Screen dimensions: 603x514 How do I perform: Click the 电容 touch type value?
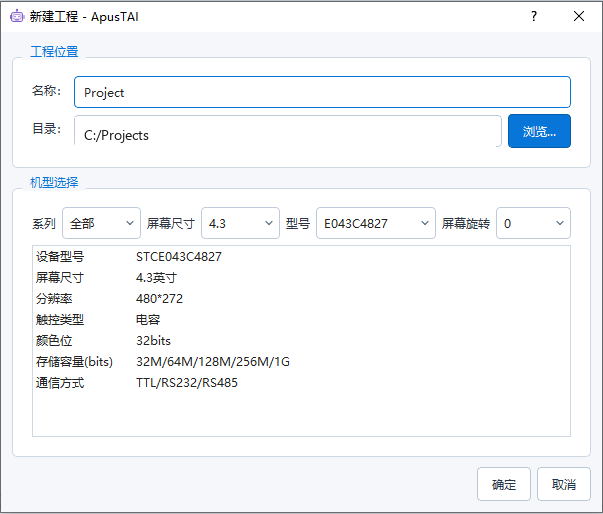coord(148,320)
